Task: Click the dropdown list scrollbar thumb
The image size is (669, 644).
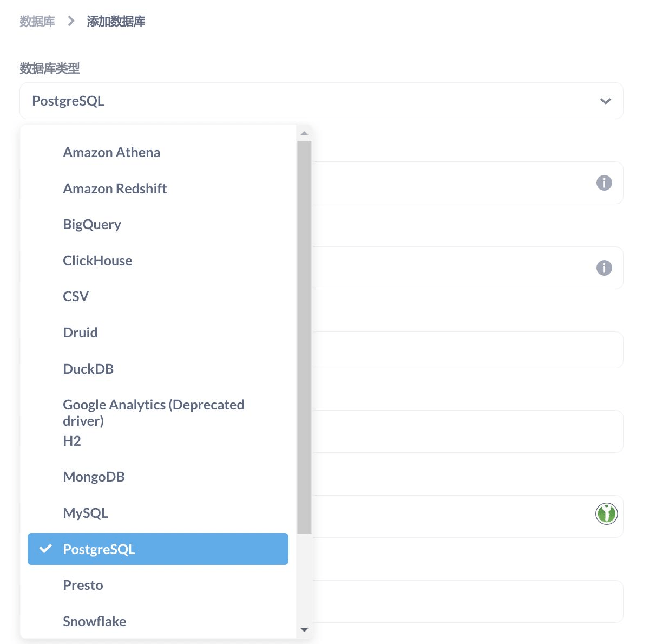Action: (304, 337)
